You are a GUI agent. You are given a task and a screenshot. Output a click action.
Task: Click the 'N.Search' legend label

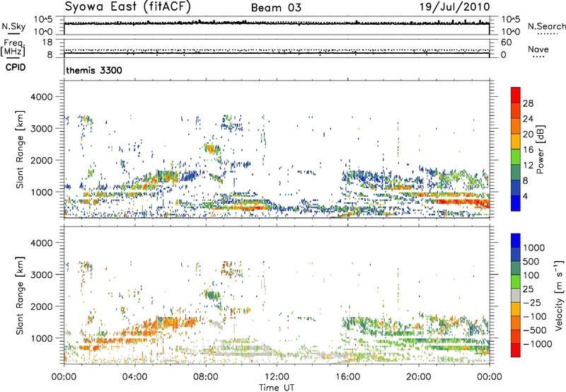tap(546, 26)
